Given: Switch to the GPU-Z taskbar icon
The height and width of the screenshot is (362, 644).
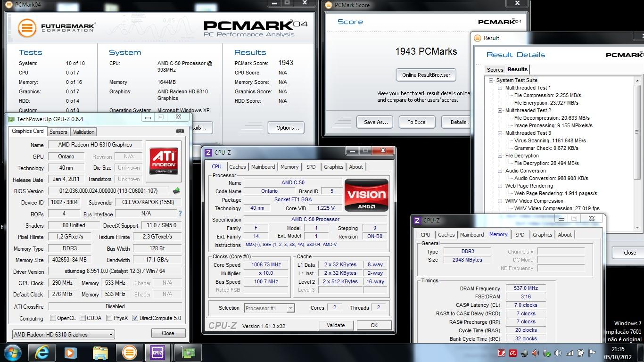Looking at the screenshot, I should pyautogui.click(x=188, y=353).
